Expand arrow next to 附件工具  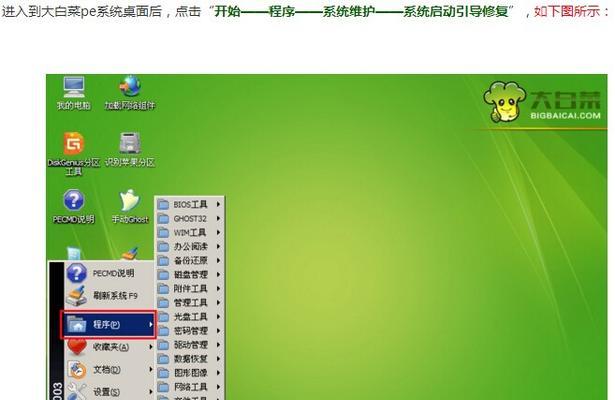tap(218, 289)
